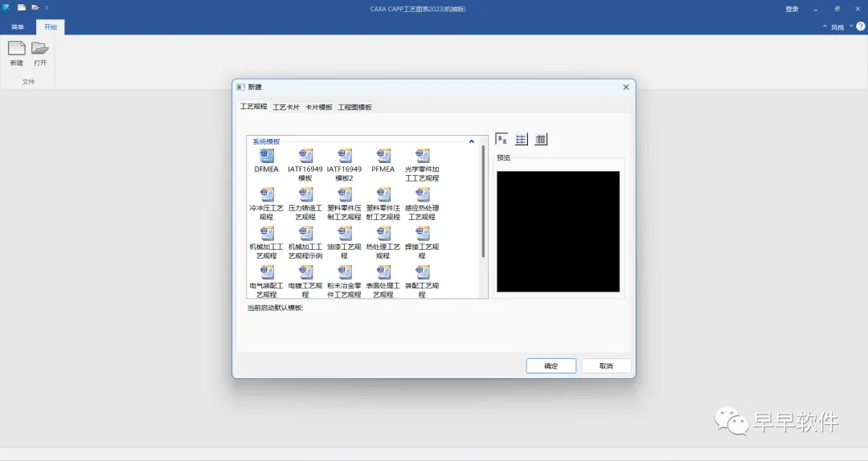The height and width of the screenshot is (461, 868).
Task: Click the black preview pane
Action: tap(558, 231)
